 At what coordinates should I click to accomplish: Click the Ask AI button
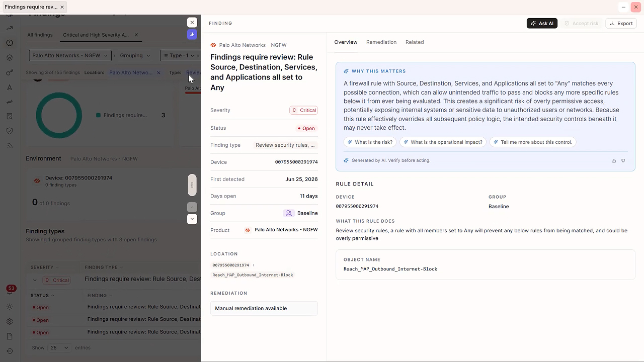542,23
